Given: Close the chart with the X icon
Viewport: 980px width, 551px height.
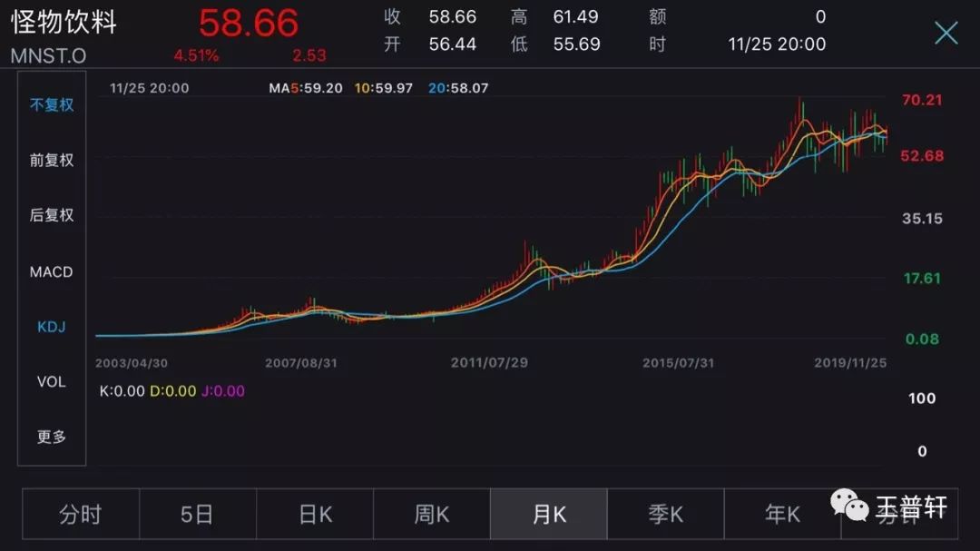Looking at the screenshot, I should [x=946, y=33].
